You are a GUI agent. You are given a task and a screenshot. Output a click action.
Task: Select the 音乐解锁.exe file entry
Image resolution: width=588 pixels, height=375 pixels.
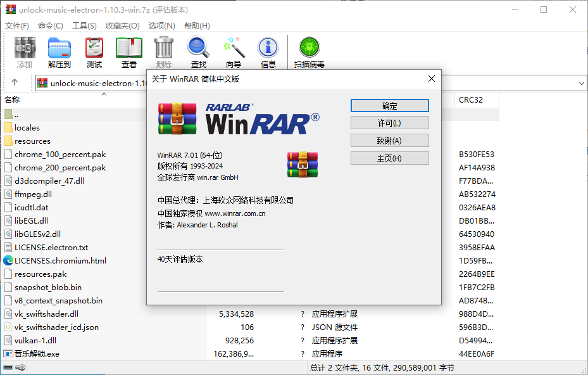37,354
